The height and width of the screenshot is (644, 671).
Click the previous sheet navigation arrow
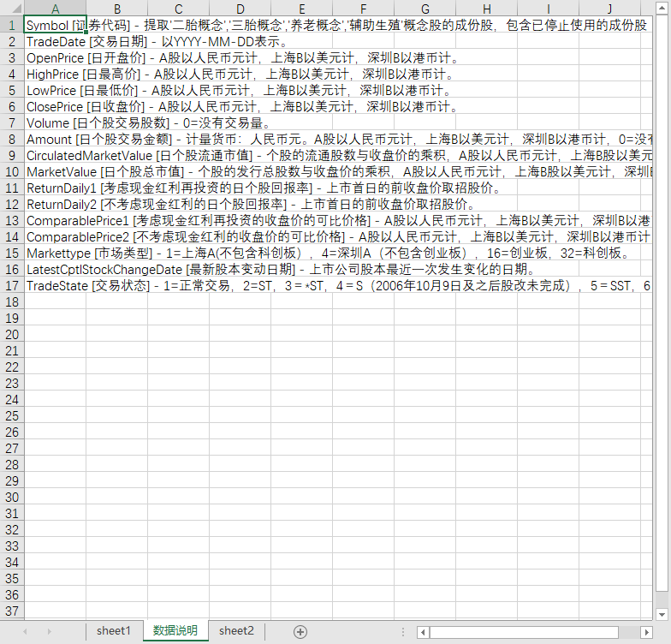[x=25, y=632]
